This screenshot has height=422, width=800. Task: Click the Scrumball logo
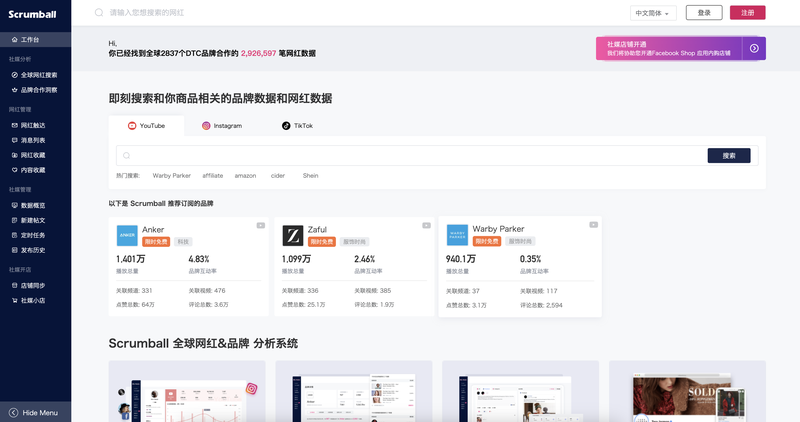tap(32, 14)
